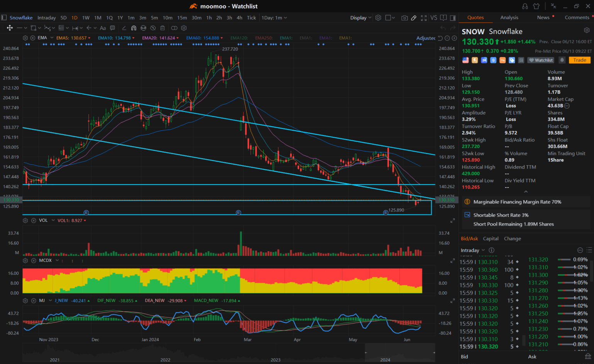Image resolution: width=594 pixels, height=364 pixels.
Task: Open headset customer support icon
Action: click(x=525, y=6)
